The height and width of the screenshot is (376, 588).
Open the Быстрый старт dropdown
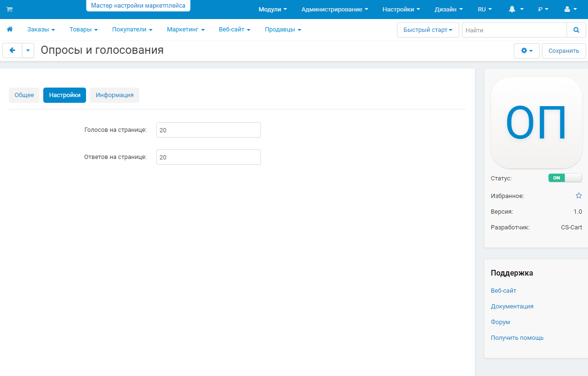427,30
